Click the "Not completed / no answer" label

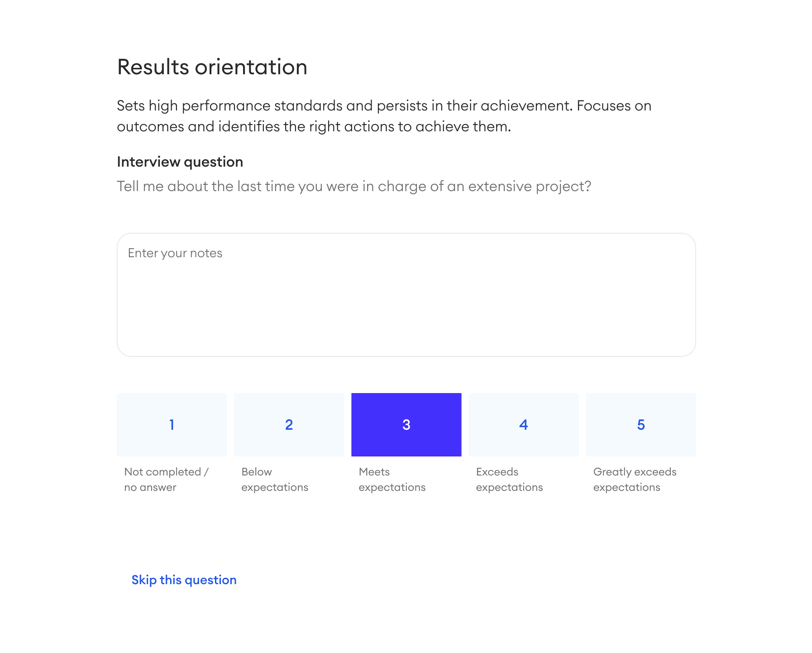(x=166, y=479)
